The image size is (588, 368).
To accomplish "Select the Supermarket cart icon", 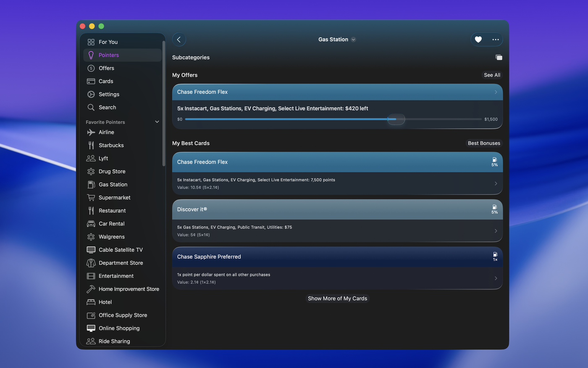I will (91, 197).
